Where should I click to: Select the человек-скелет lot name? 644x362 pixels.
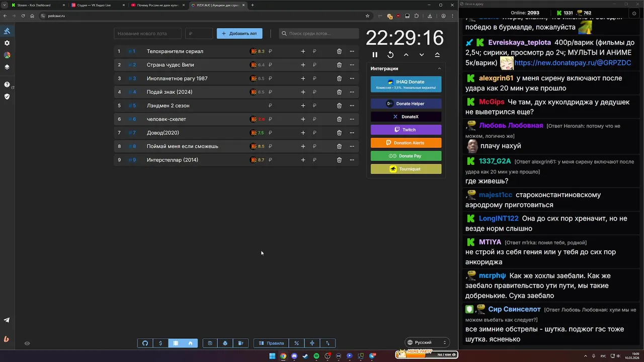tap(167, 119)
